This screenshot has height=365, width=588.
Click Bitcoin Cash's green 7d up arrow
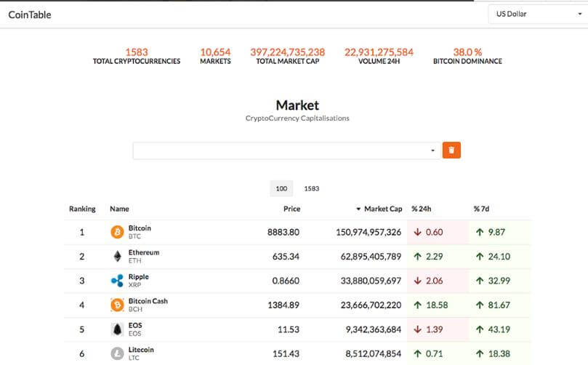click(x=480, y=305)
